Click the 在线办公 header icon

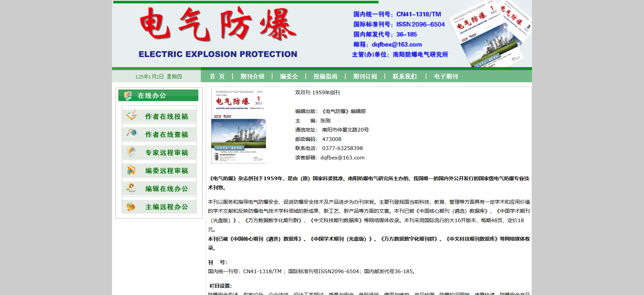(128, 96)
